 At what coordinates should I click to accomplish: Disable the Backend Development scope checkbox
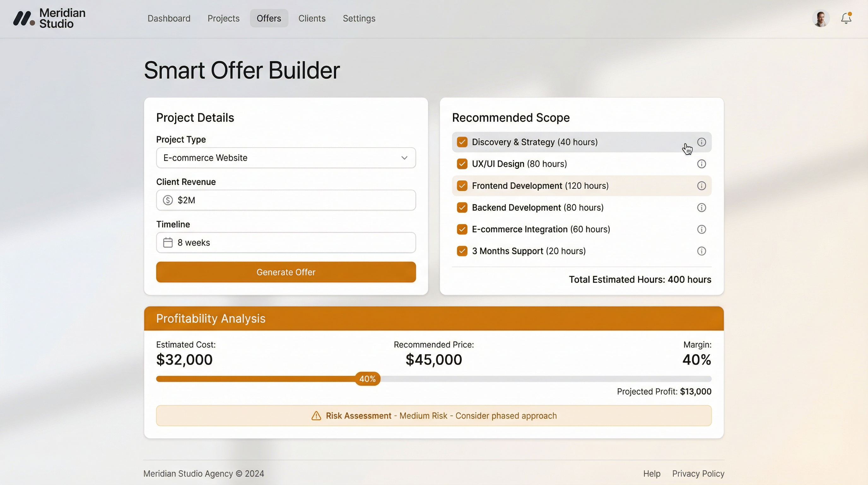(462, 207)
